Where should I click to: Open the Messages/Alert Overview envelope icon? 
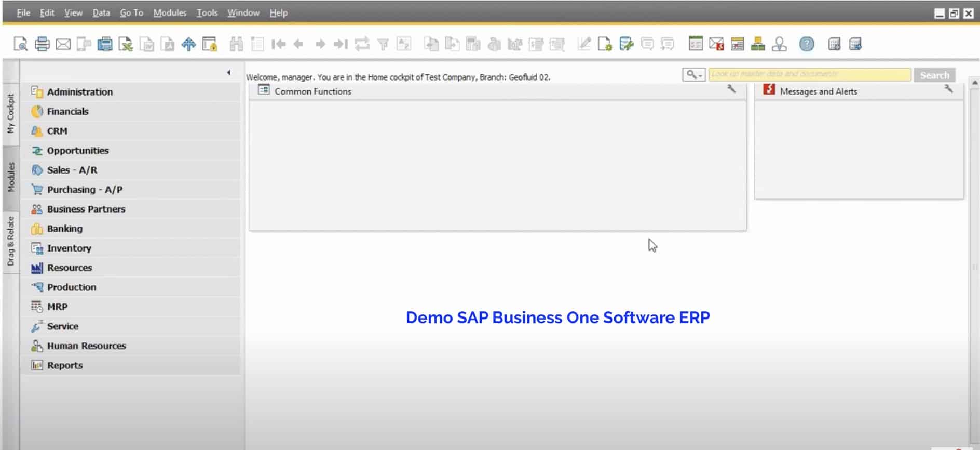[716, 44]
